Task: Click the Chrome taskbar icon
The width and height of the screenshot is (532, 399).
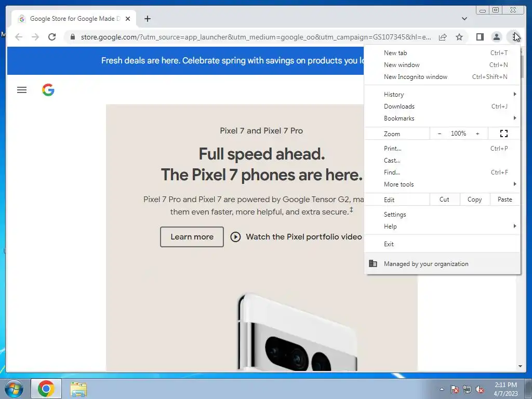Action: click(x=46, y=389)
